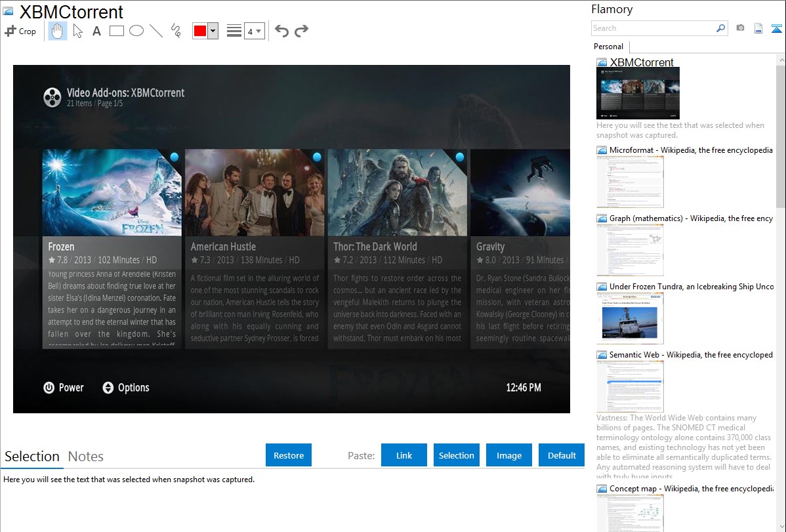The width and height of the screenshot is (786, 532).
Task: Activate the hand pan tool
Action: tap(58, 31)
